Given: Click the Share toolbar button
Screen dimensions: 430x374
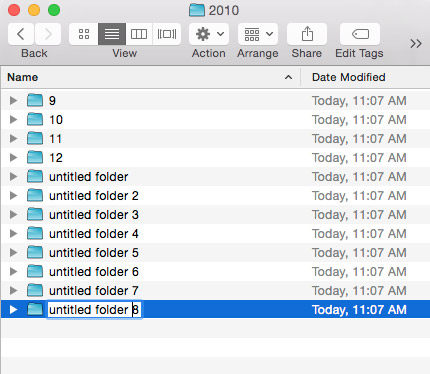Looking at the screenshot, I should 307,34.
